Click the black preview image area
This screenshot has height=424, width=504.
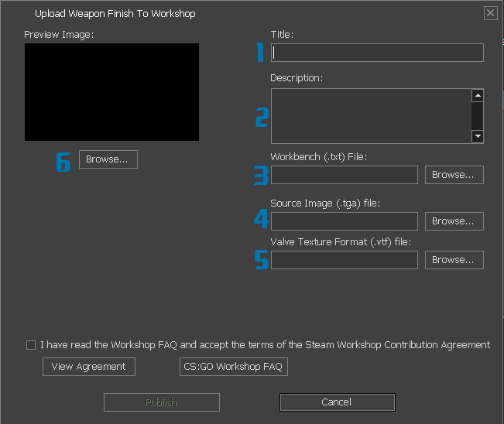(x=111, y=92)
